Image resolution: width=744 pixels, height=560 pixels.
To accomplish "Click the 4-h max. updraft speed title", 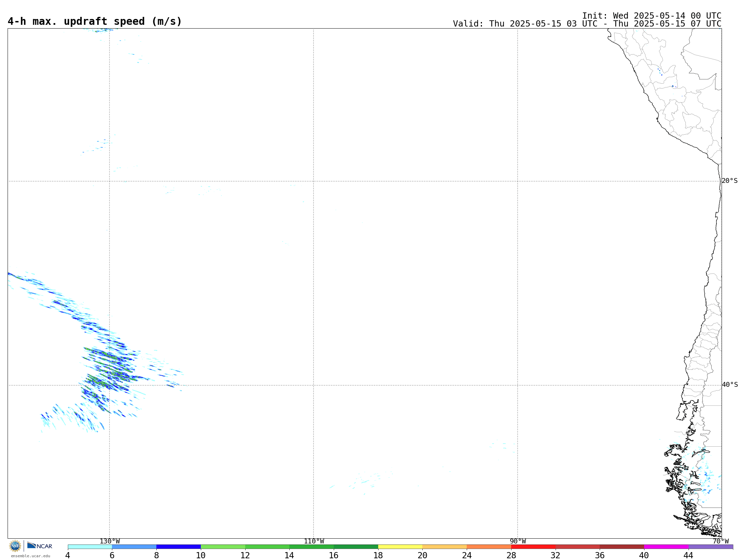I will [x=95, y=21].
